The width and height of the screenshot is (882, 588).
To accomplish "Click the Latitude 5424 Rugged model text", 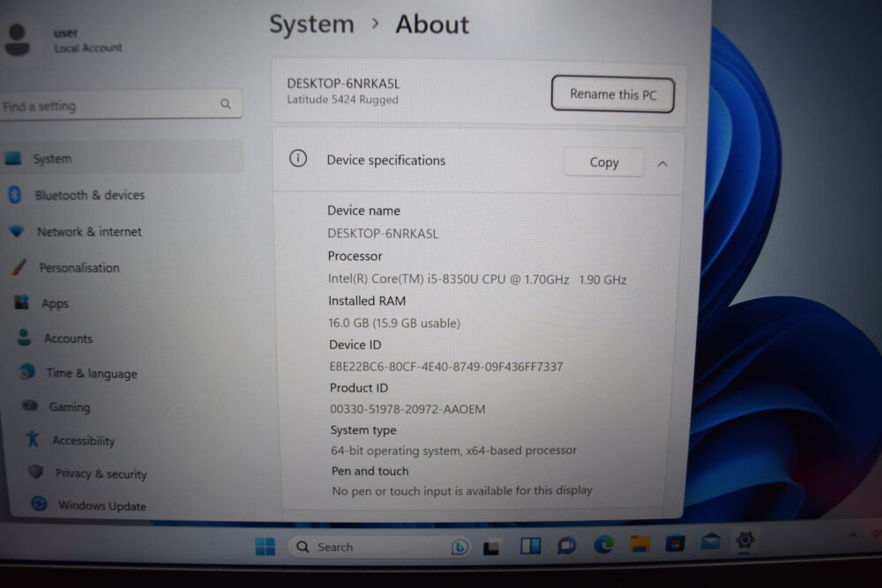I will pos(342,100).
